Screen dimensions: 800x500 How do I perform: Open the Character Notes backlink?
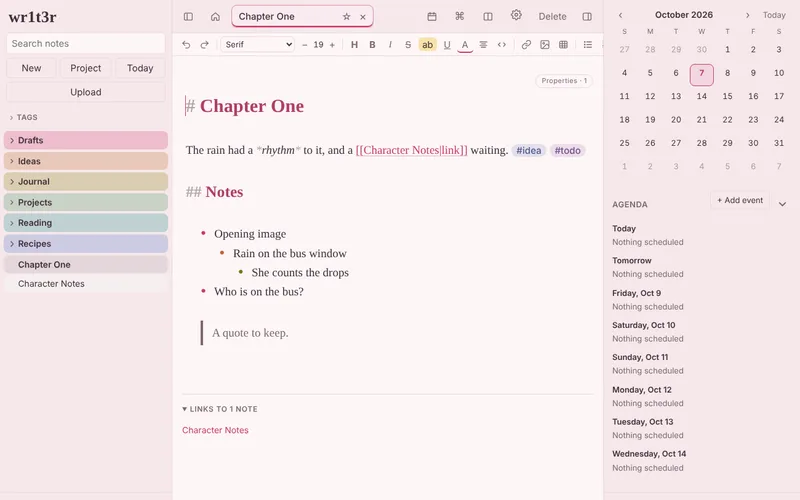pyautogui.click(x=215, y=430)
